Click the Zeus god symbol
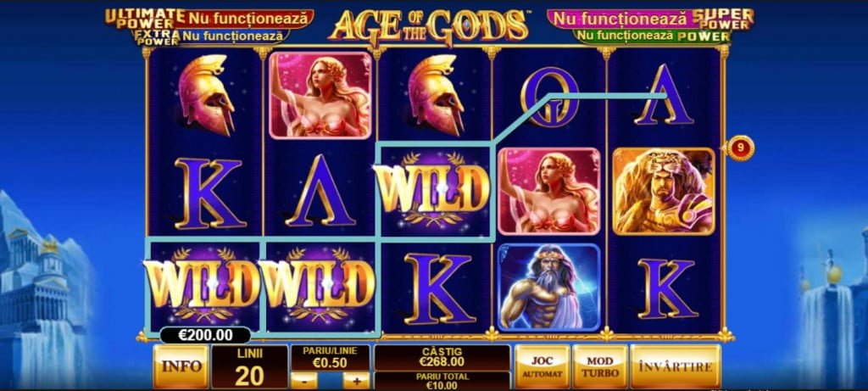This screenshot has width=868, height=391. 548,287
